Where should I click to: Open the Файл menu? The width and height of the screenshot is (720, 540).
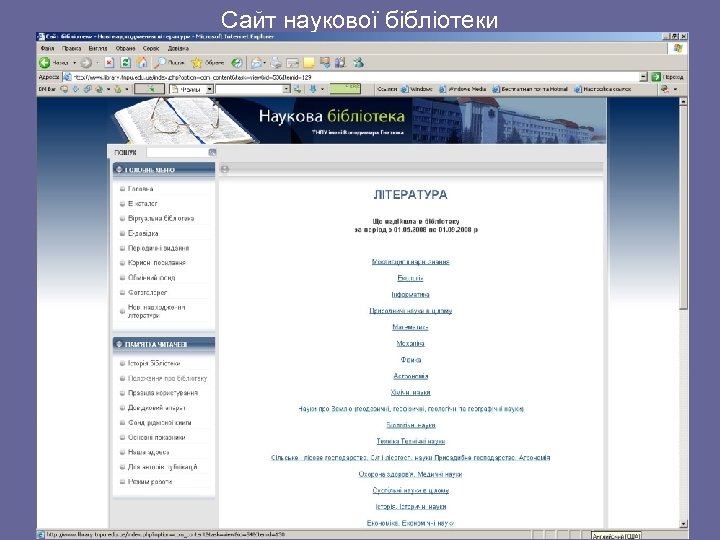click(47, 48)
